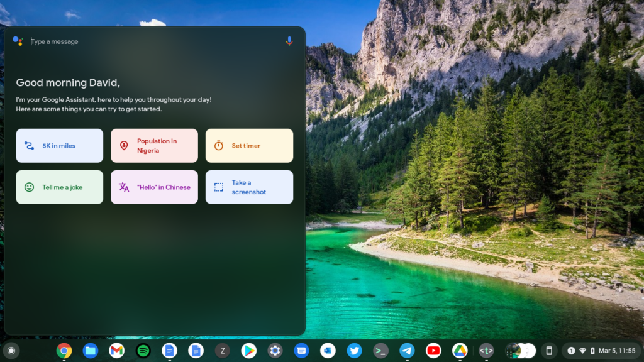The height and width of the screenshot is (362, 644).
Task: Click the battery status icon
Action: pos(592,351)
